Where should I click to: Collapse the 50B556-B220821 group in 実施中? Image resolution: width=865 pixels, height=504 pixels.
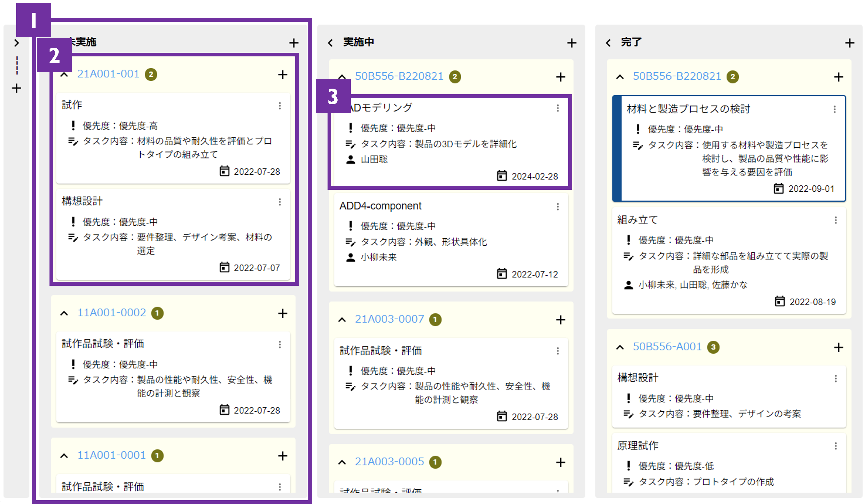(x=342, y=77)
